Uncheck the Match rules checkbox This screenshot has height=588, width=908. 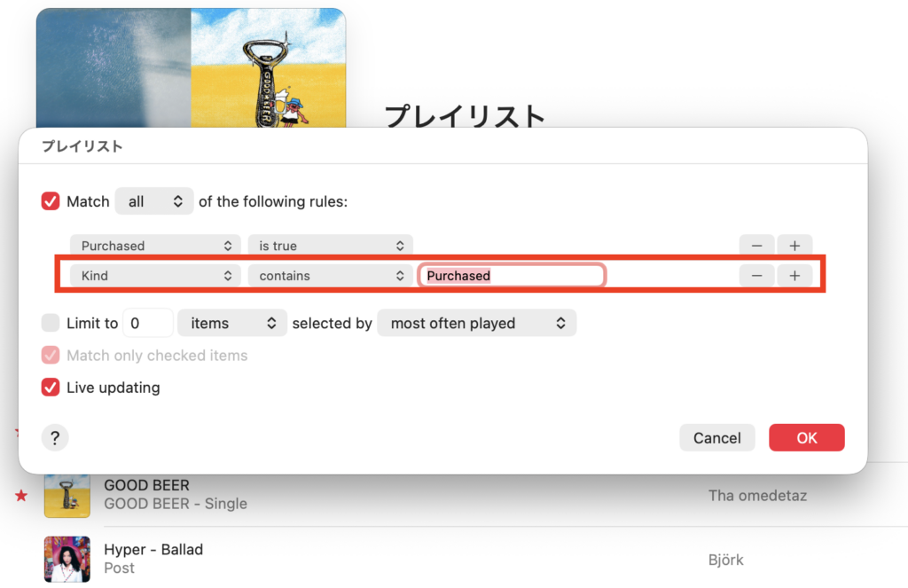click(51, 201)
